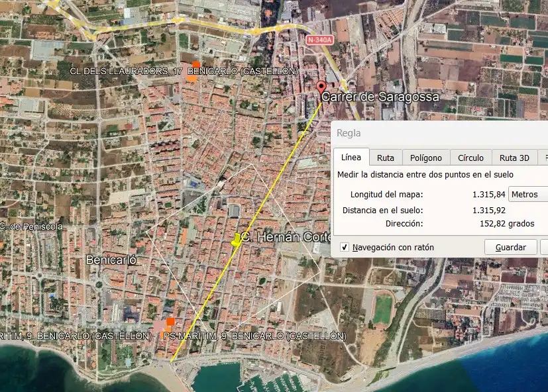This screenshot has width=548, height=392.
Task: Click the yellow pushpin at C. Hernán Cortés
Action: (x=237, y=241)
